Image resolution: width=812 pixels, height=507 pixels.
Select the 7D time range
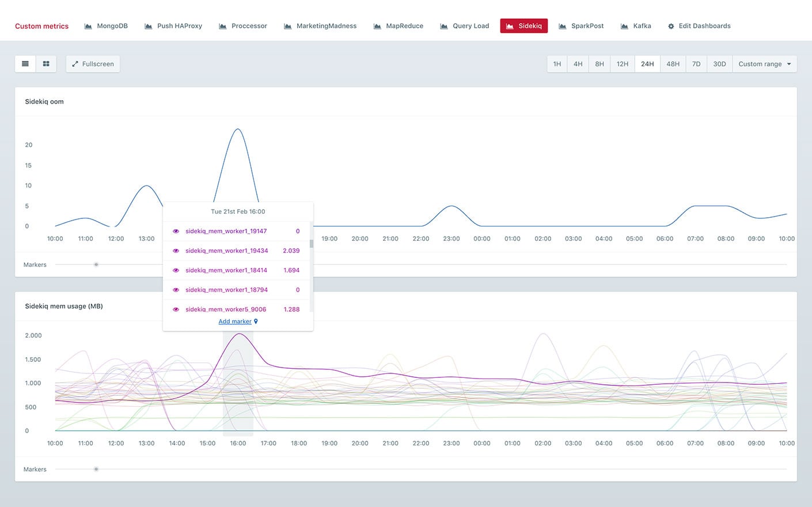(696, 64)
